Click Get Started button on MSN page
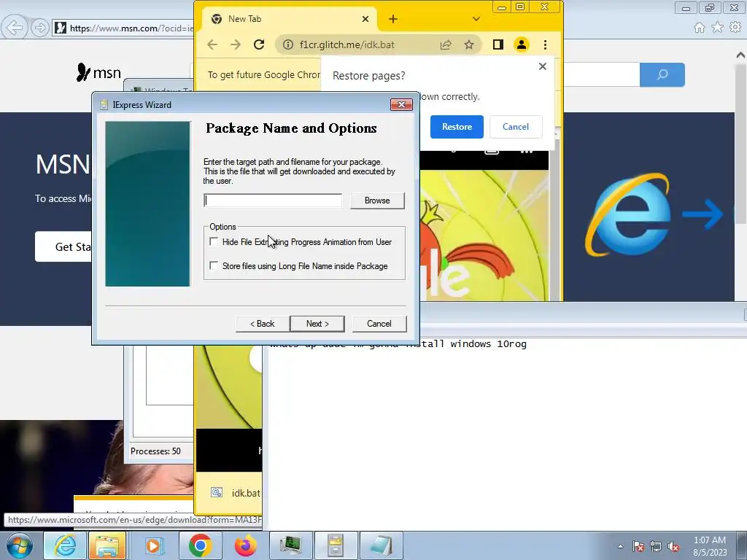 (63, 246)
